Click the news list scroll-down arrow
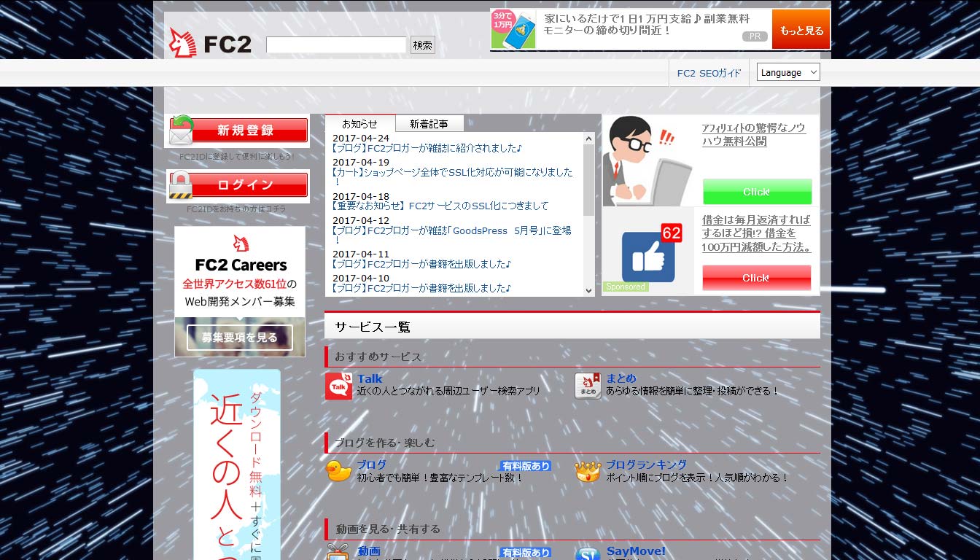This screenshot has width=980, height=560. [589, 290]
